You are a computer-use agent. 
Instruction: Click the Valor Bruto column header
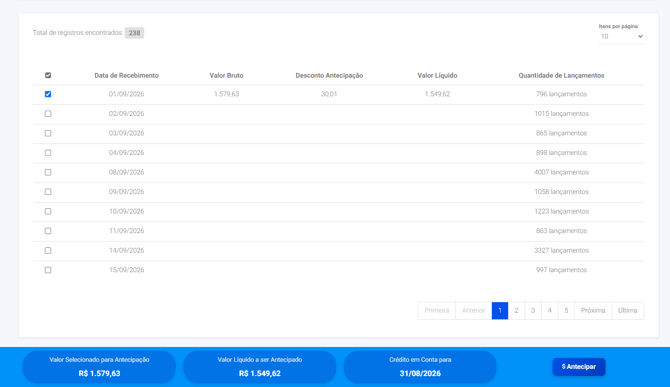pos(226,76)
